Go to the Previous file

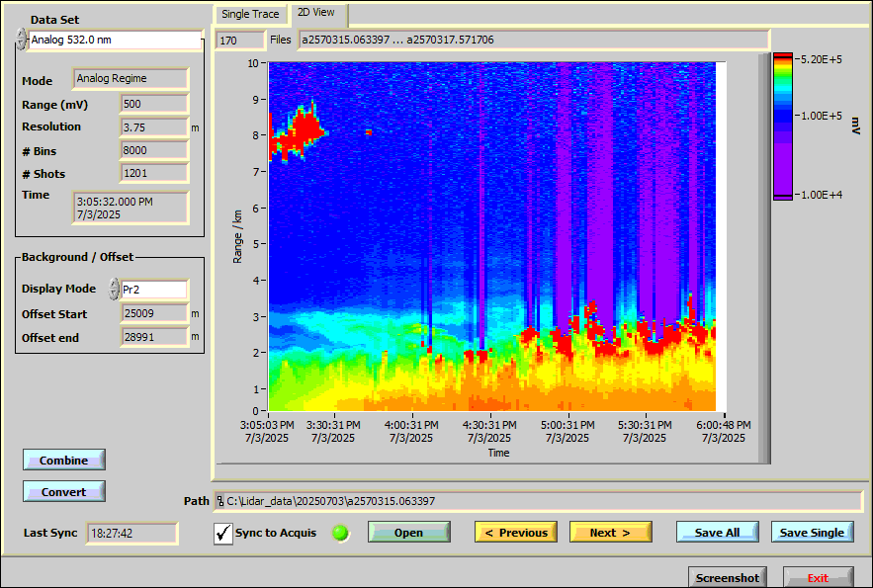(x=516, y=533)
